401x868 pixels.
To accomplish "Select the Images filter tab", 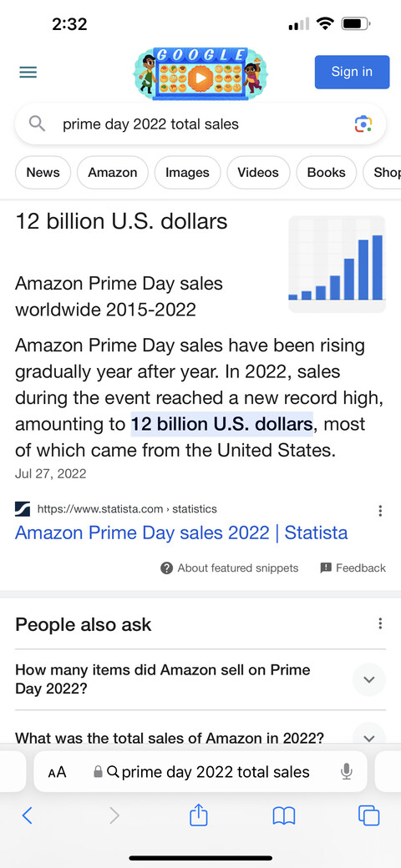I will coord(187,173).
